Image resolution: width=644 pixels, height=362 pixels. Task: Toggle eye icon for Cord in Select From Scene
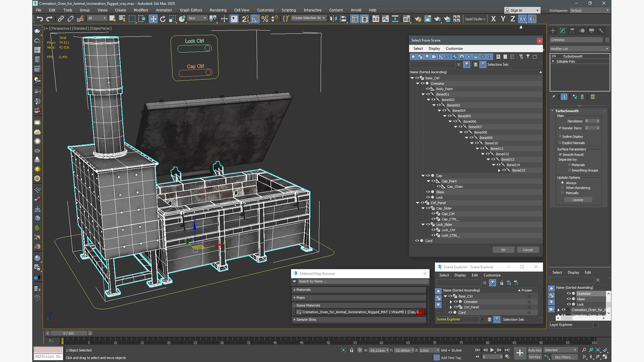[x=417, y=241]
